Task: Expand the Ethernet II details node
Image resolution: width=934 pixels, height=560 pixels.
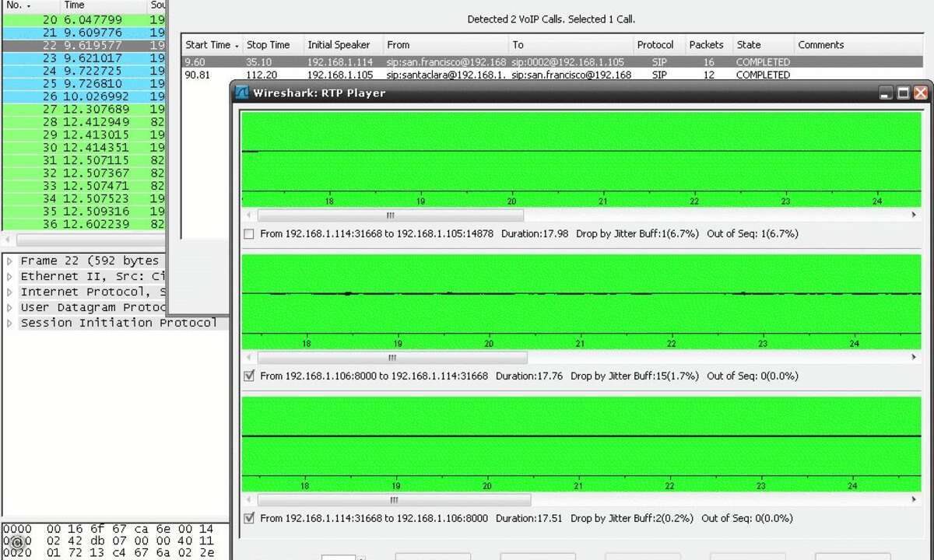Action: click(9, 277)
